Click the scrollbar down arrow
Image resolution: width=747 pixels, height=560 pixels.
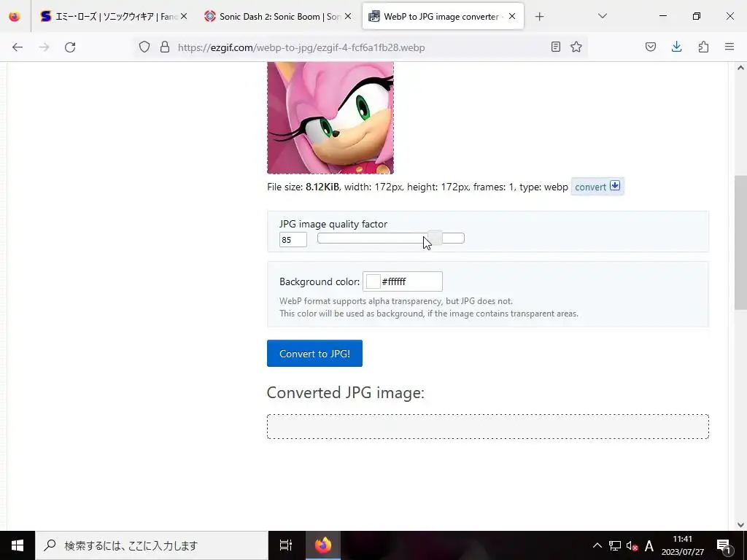pos(740,525)
